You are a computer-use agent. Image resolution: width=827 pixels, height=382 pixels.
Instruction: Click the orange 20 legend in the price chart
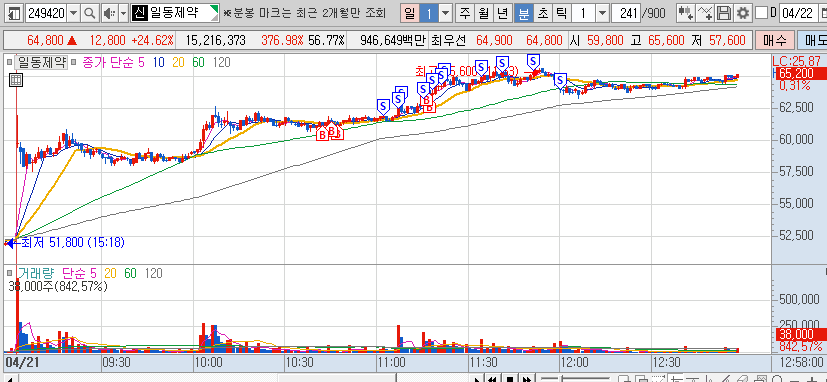pyautogui.click(x=178, y=63)
